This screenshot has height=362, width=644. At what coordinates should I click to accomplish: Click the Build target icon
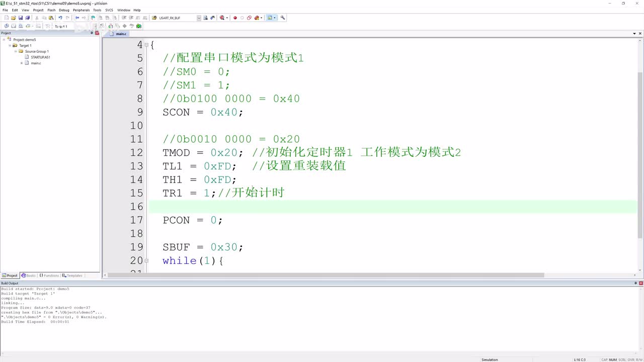pyautogui.click(x=14, y=26)
